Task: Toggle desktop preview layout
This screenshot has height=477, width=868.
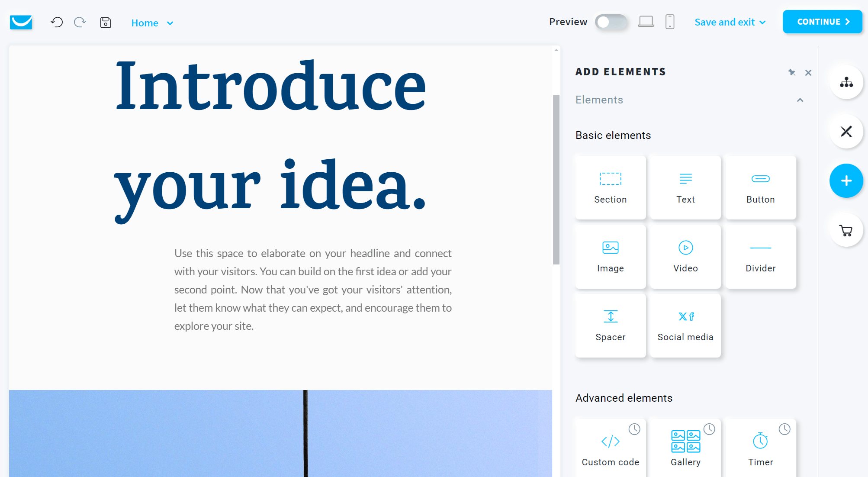Action: click(x=646, y=23)
